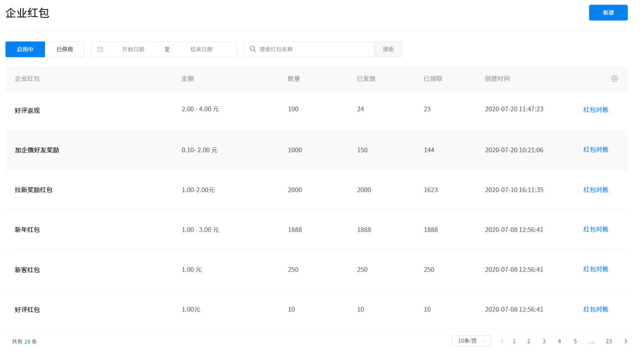
Task: Switch to the 启用中 tab
Action: coord(25,49)
